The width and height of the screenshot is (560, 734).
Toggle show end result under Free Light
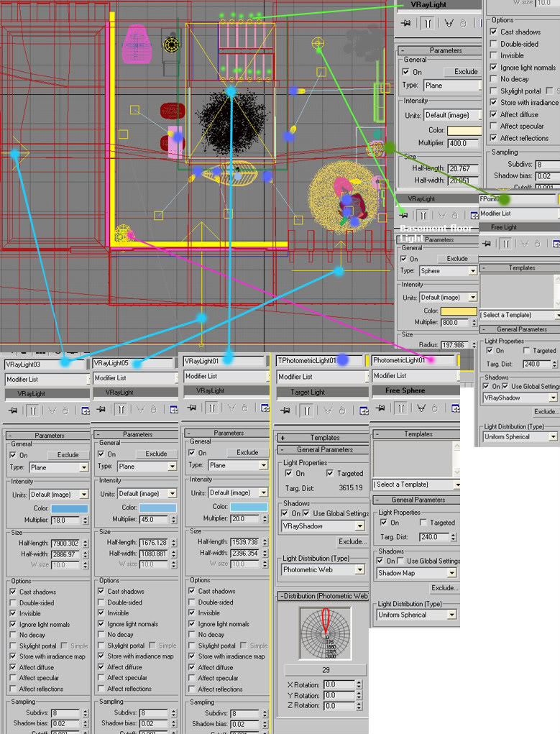tap(506, 244)
